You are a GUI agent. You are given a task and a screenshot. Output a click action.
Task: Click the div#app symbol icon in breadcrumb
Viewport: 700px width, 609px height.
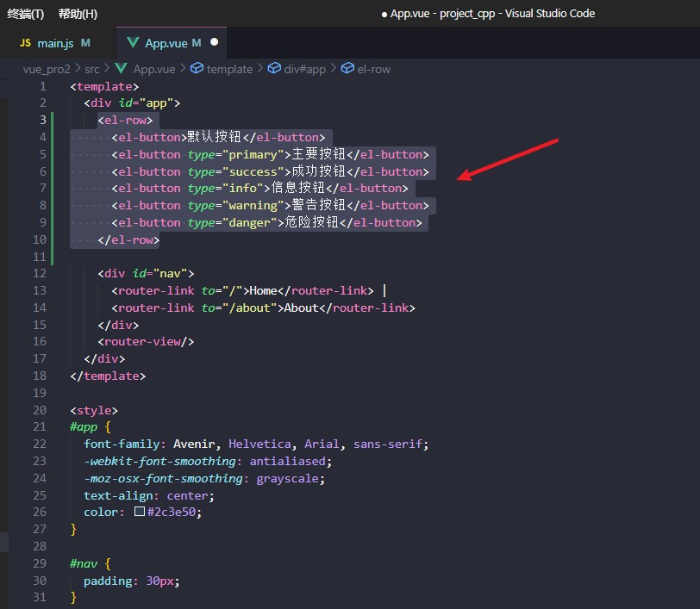(275, 69)
